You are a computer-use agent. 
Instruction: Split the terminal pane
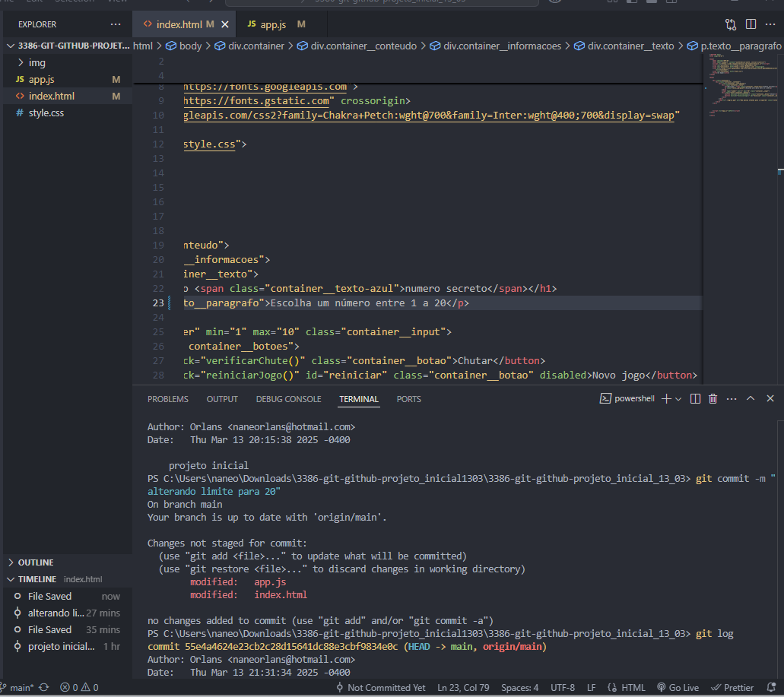695,399
